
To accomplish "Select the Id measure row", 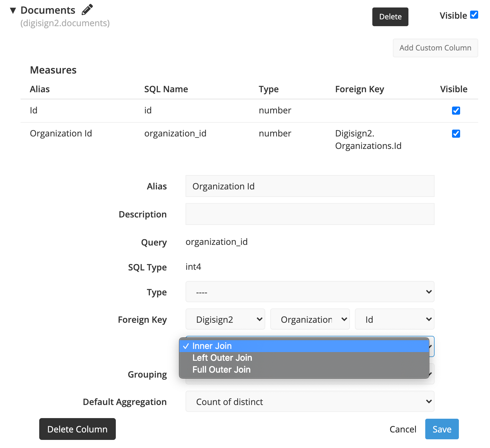I will [x=249, y=111].
